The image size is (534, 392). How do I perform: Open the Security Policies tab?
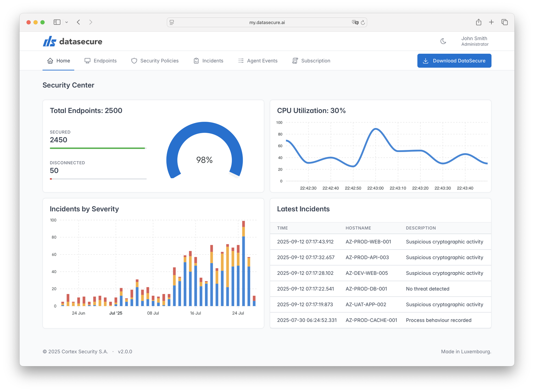coord(155,61)
